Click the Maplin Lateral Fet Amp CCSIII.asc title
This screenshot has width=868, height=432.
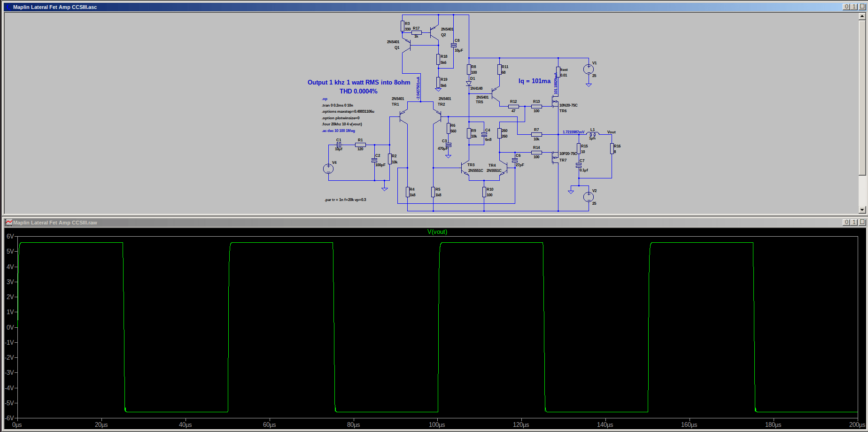pos(55,7)
